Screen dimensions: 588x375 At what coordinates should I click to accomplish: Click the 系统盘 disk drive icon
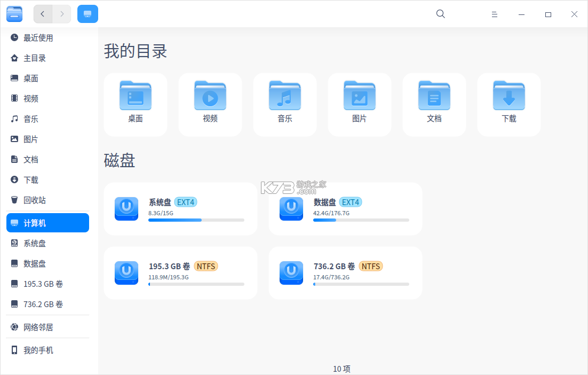pos(126,209)
